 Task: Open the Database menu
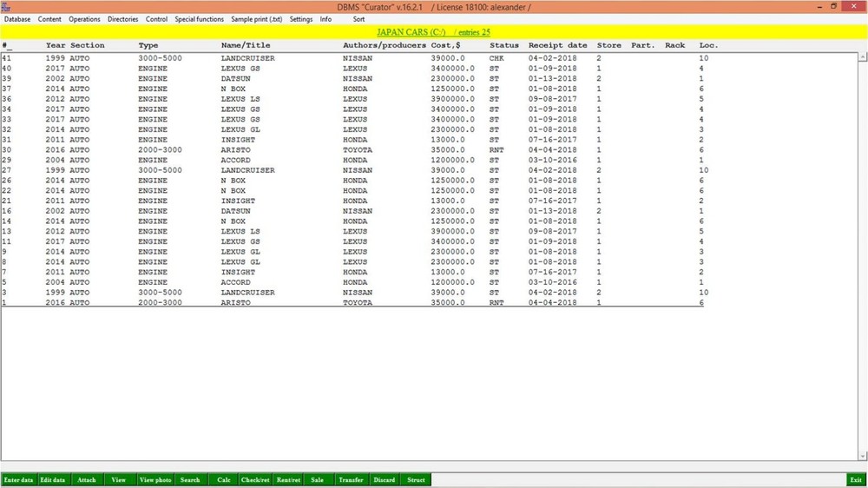(17, 19)
